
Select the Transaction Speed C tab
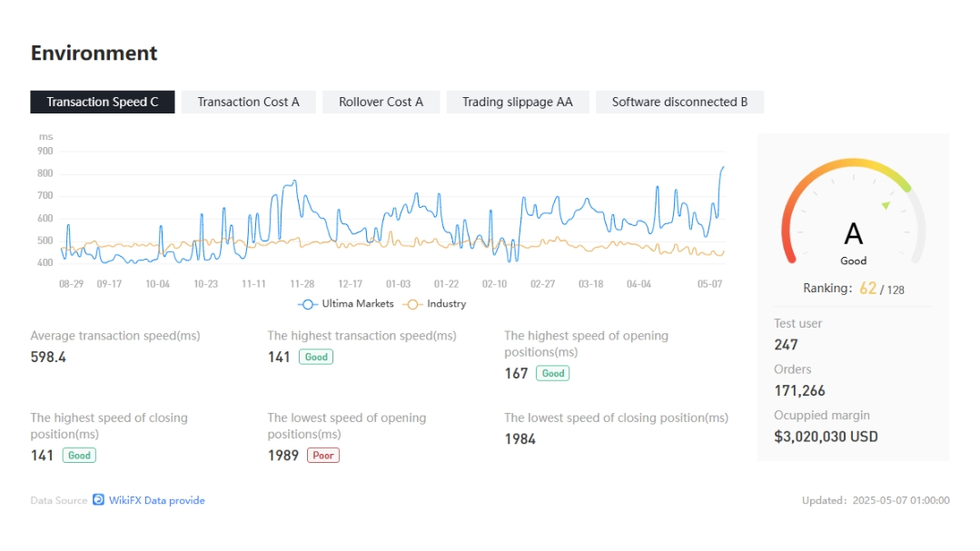click(x=103, y=102)
